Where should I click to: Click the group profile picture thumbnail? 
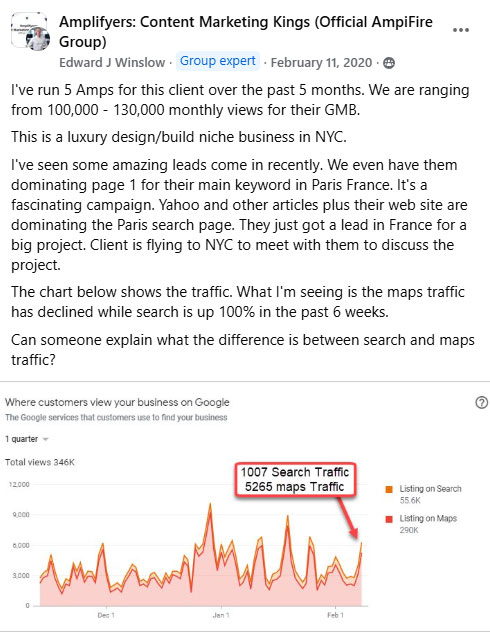(x=31, y=31)
